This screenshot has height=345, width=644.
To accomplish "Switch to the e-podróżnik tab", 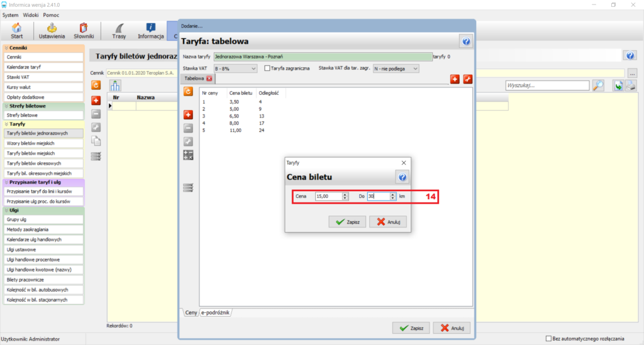I will point(215,312).
